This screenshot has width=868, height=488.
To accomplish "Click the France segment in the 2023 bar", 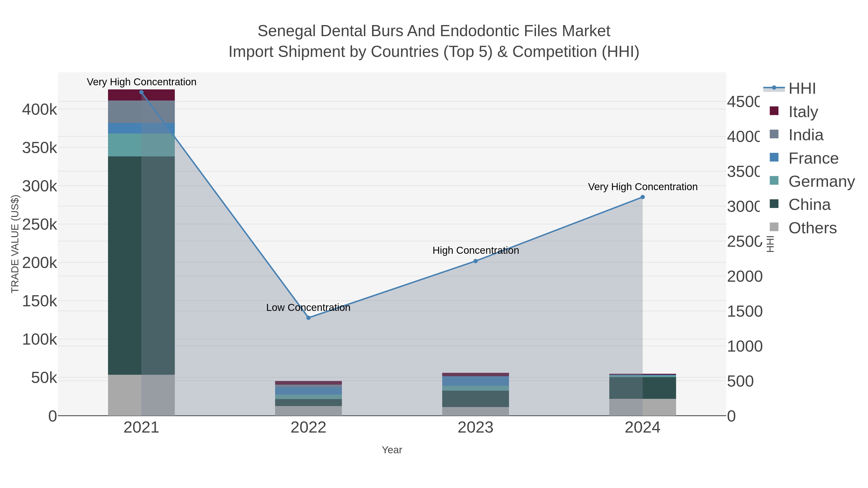I will click(x=475, y=381).
